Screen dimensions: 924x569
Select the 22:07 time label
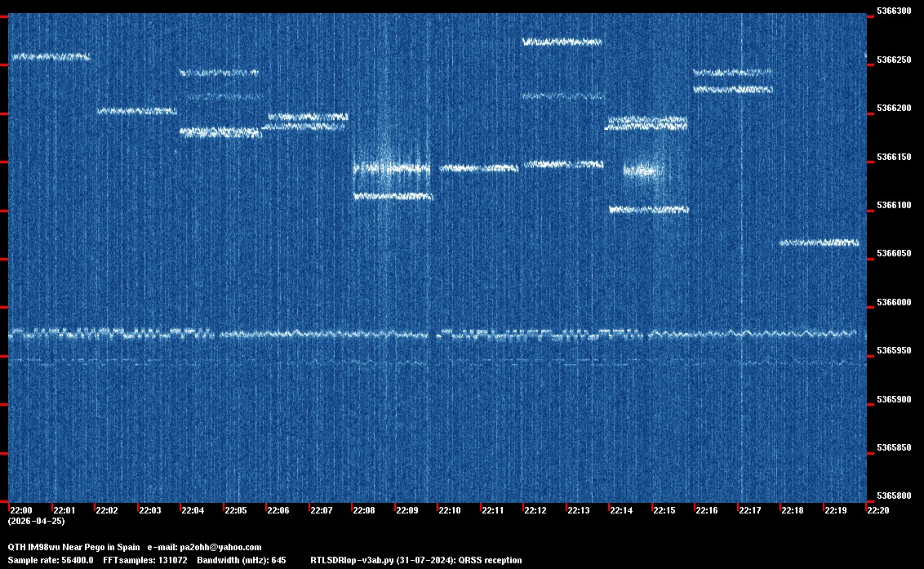[321, 510]
